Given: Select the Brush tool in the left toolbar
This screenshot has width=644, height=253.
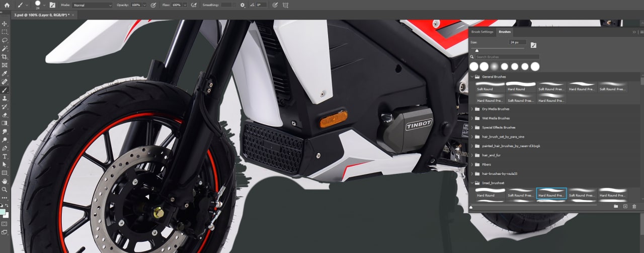Looking at the screenshot, I should [5, 90].
